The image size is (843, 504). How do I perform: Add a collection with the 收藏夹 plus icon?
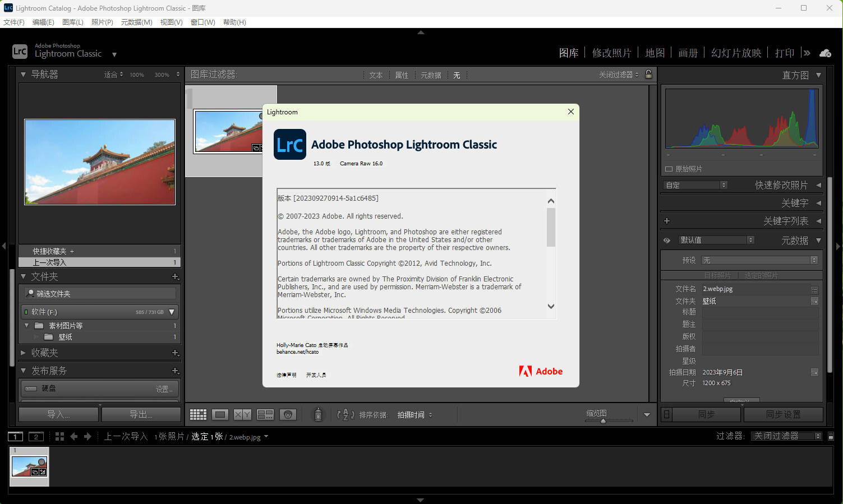coord(176,353)
